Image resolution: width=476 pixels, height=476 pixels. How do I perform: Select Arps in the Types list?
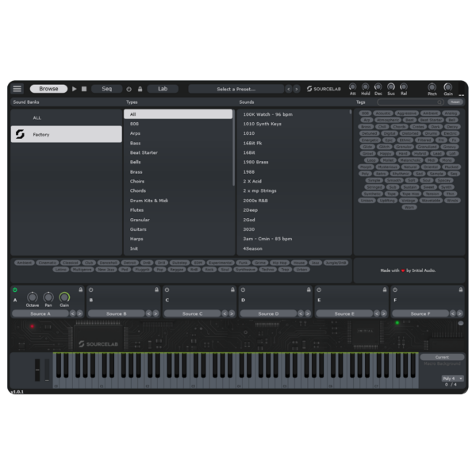(x=178, y=133)
